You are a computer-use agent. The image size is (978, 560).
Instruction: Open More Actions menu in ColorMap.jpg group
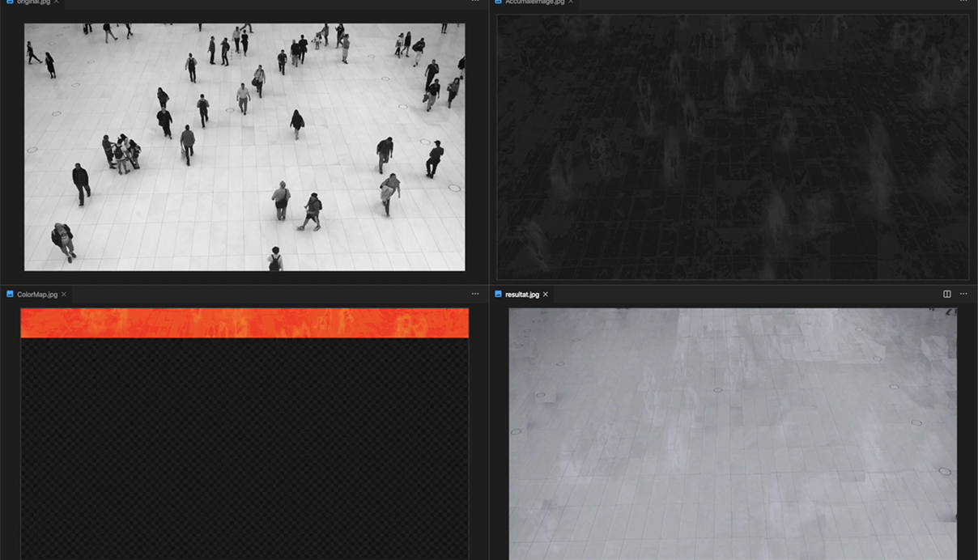tap(475, 295)
